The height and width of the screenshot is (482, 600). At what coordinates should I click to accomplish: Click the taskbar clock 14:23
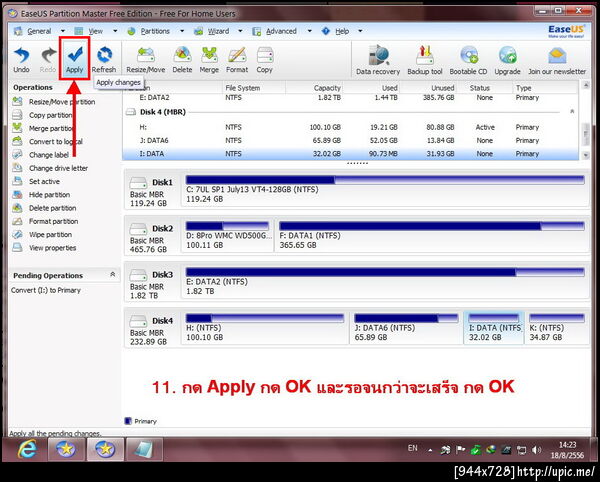[567, 445]
